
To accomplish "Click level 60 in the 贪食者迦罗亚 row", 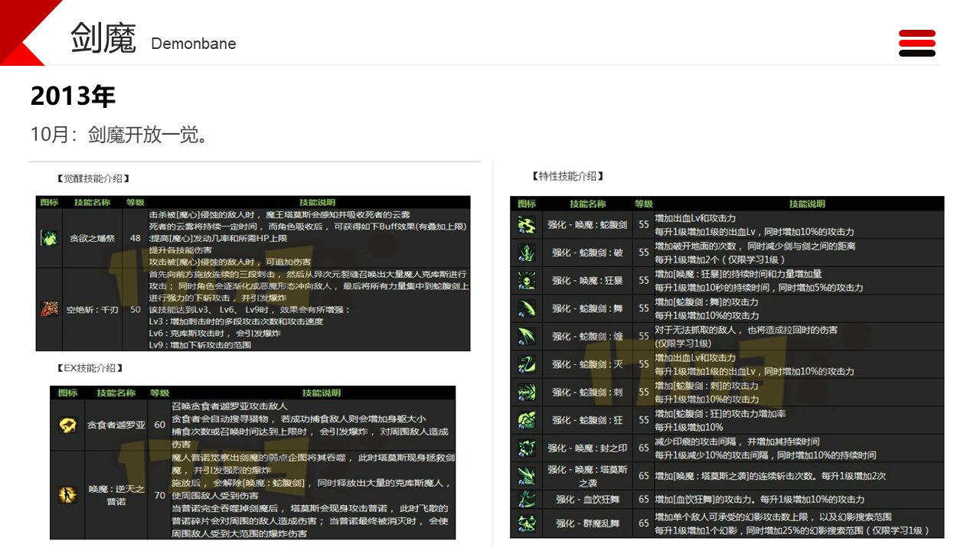I will [159, 425].
